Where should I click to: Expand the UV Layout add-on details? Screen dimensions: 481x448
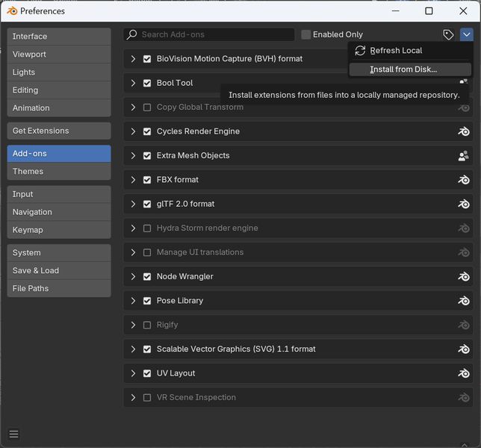[x=133, y=373]
